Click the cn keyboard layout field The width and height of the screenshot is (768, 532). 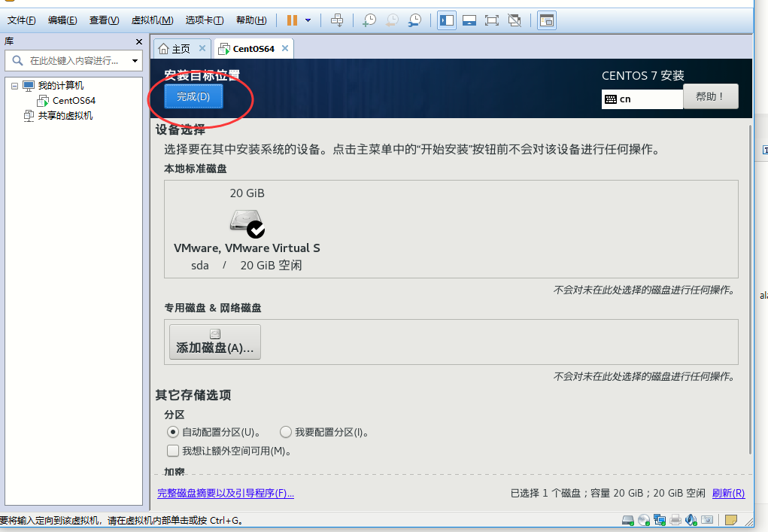(642, 99)
